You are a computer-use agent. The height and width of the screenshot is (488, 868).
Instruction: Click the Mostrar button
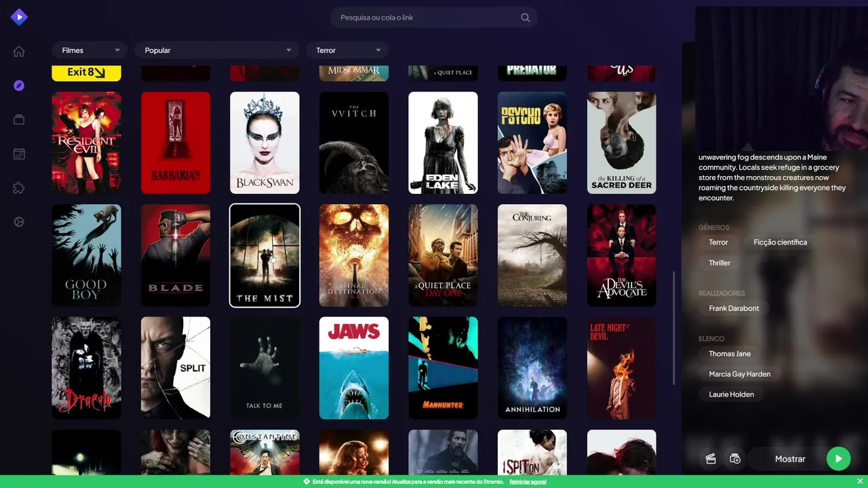(790, 459)
